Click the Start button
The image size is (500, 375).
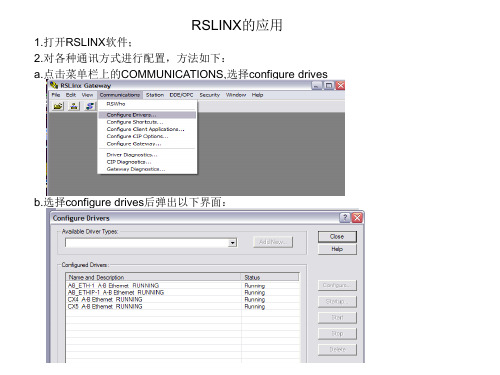point(337,318)
